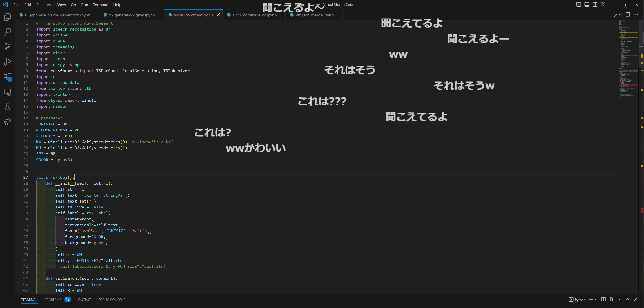Maximize the terminal panel with chevron
This screenshot has width=644, height=308.
[x=628, y=300]
